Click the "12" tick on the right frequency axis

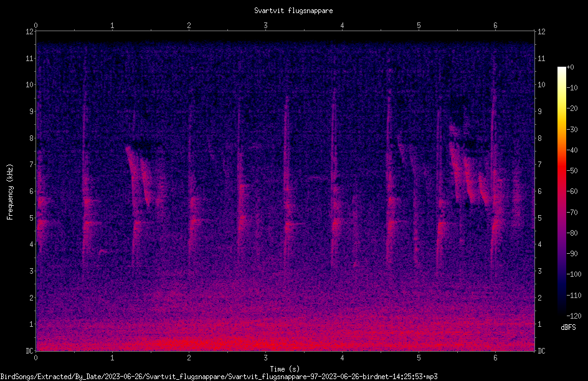coord(541,32)
